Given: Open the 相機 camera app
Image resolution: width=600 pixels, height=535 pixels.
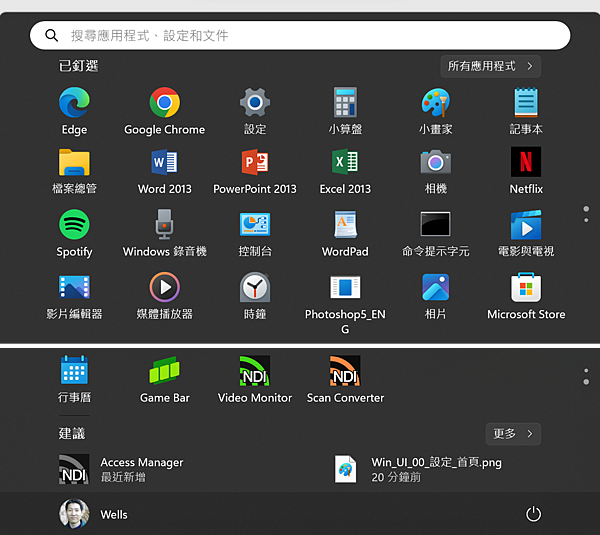Looking at the screenshot, I should [x=435, y=171].
